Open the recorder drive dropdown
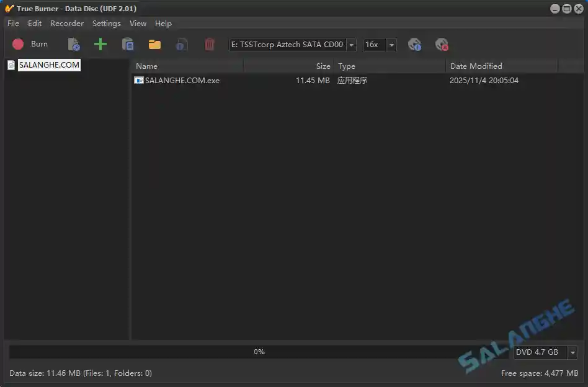Screen dimensions: 588x387 351,44
